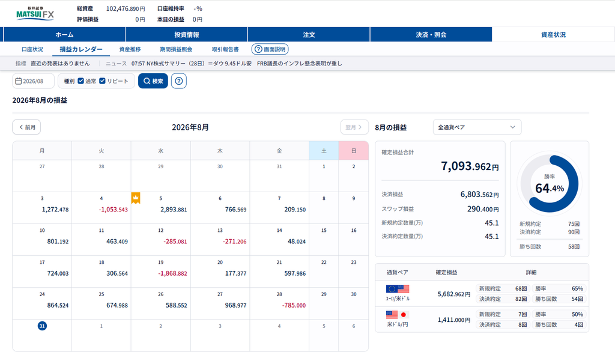The image size is (615, 364).
Task: Expand the 全通貨ペア dropdown
Action: point(477,127)
